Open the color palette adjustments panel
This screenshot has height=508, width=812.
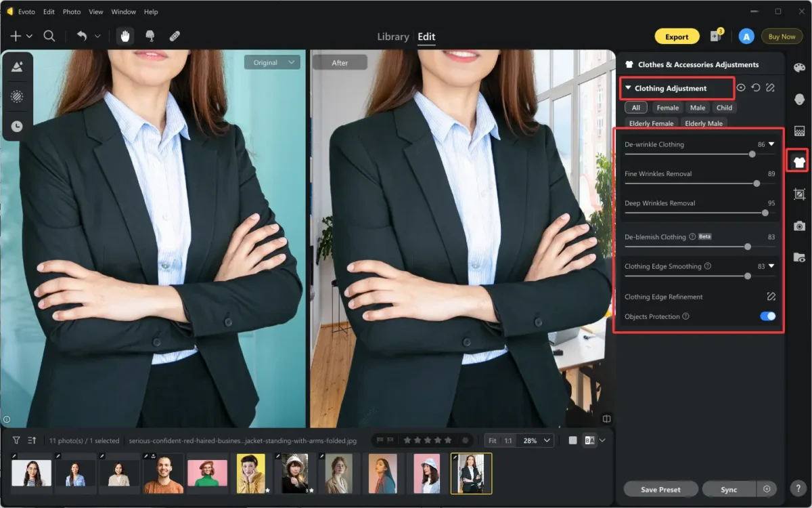(799, 67)
